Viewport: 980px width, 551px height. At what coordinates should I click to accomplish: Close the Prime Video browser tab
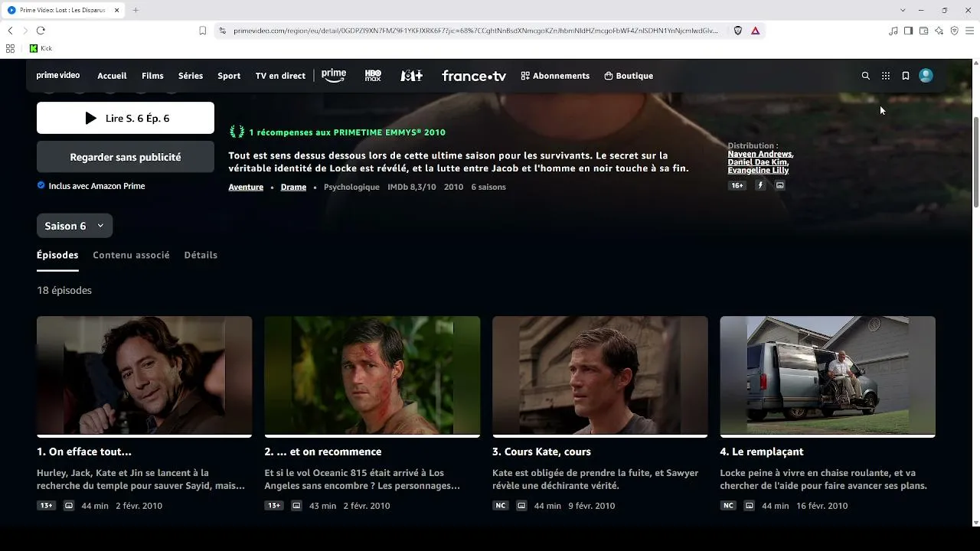coord(117,10)
